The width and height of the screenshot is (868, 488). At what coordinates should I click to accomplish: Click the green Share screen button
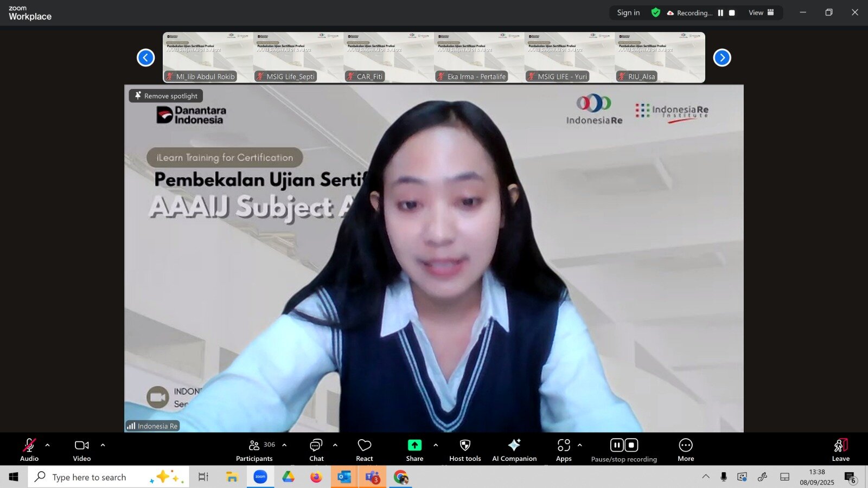tap(414, 450)
